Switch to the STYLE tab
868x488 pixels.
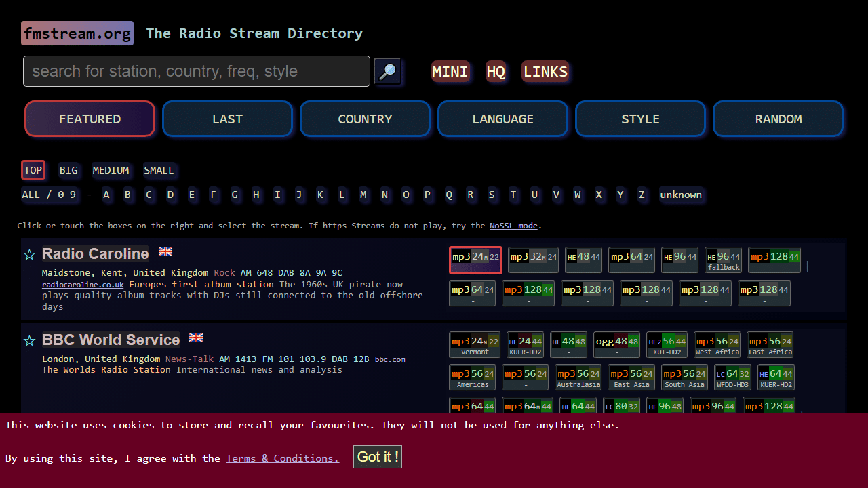[640, 119]
